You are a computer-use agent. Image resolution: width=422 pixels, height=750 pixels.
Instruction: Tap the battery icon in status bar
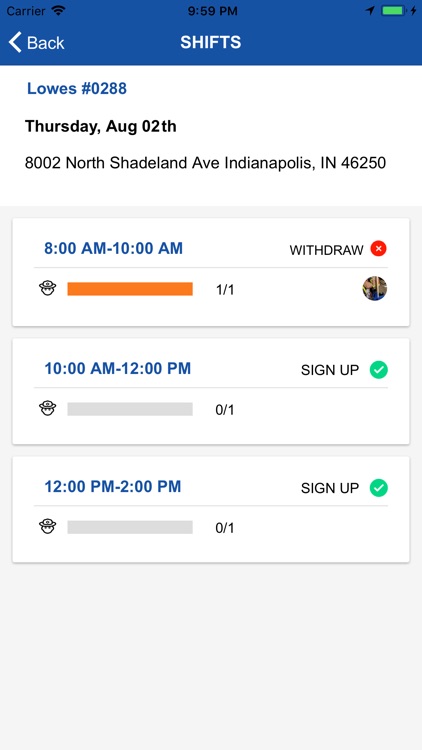[393, 11]
